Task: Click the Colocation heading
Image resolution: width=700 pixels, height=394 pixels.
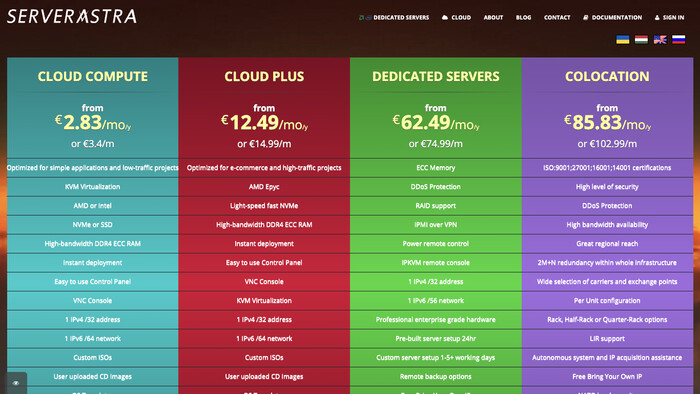Action: pos(607,76)
